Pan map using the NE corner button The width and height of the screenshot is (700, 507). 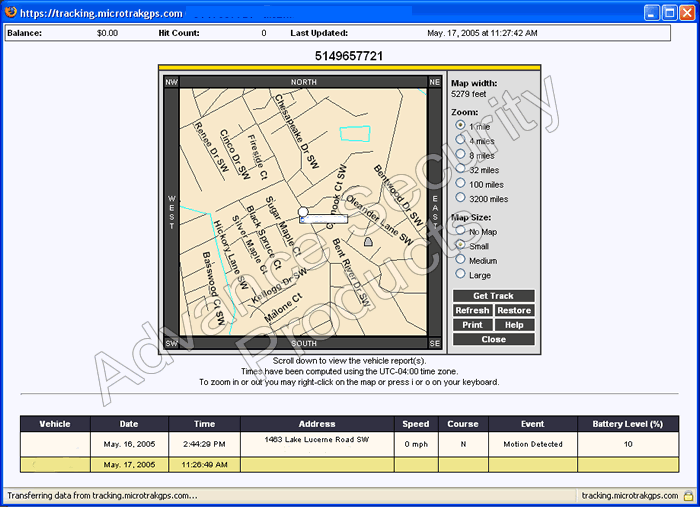pos(435,82)
